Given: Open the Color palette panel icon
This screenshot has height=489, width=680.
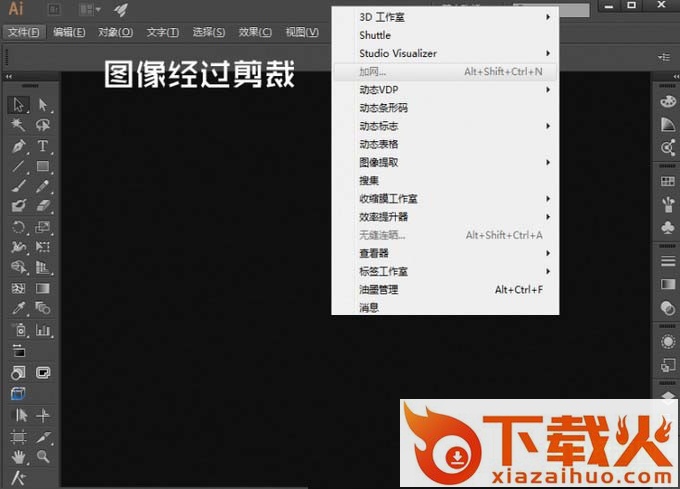Looking at the screenshot, I should [668, 102].
